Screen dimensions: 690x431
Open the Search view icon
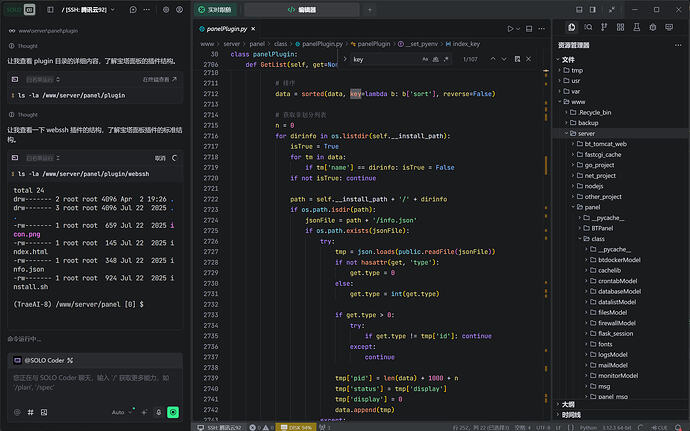(588, 27)
